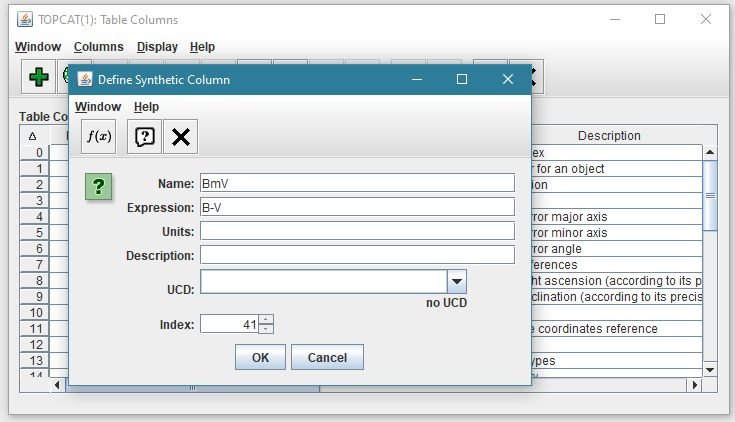Decrease the Index value with the down arrow
735x422 pixels.
point(266,328)
